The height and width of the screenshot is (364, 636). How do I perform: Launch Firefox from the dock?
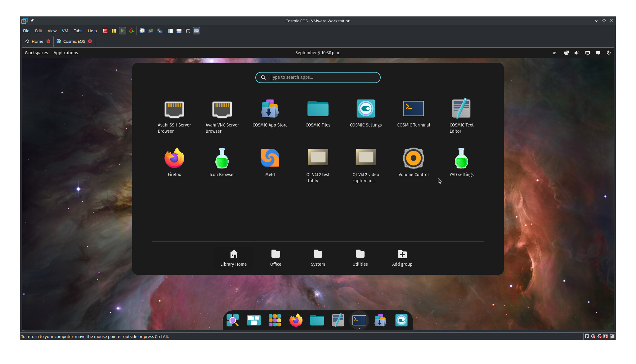296,320
